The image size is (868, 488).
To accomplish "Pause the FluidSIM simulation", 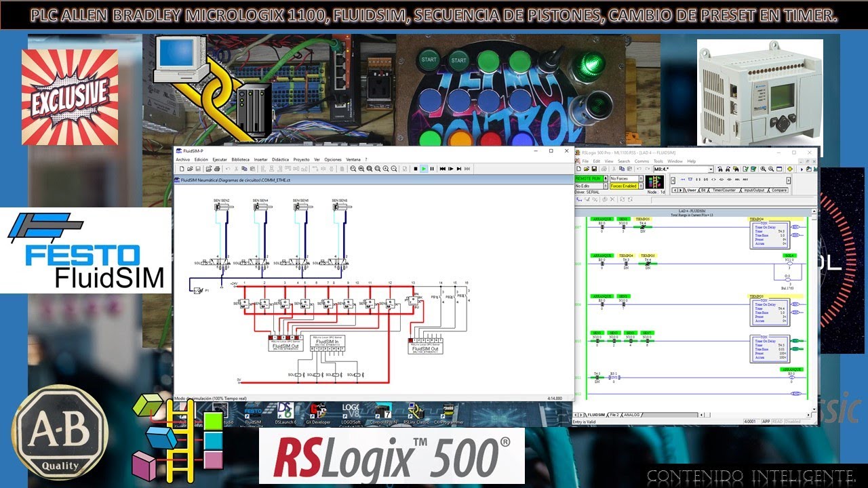I will pos(432,169).
